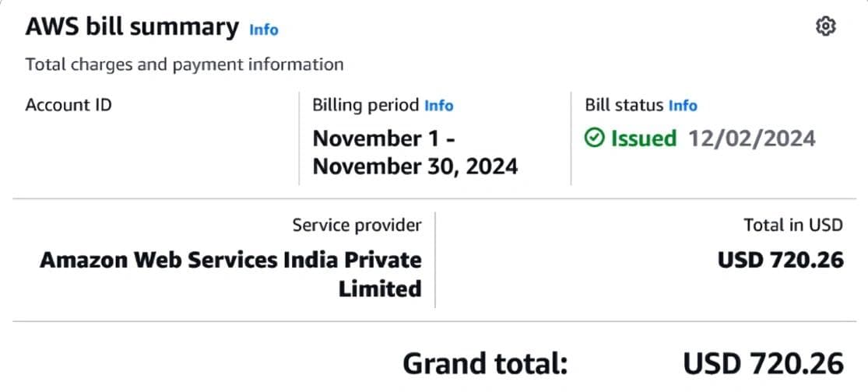Click the Info link next to Billing period
The height and width of the screenshot is (392, 868).
click(x=438, y=105)
